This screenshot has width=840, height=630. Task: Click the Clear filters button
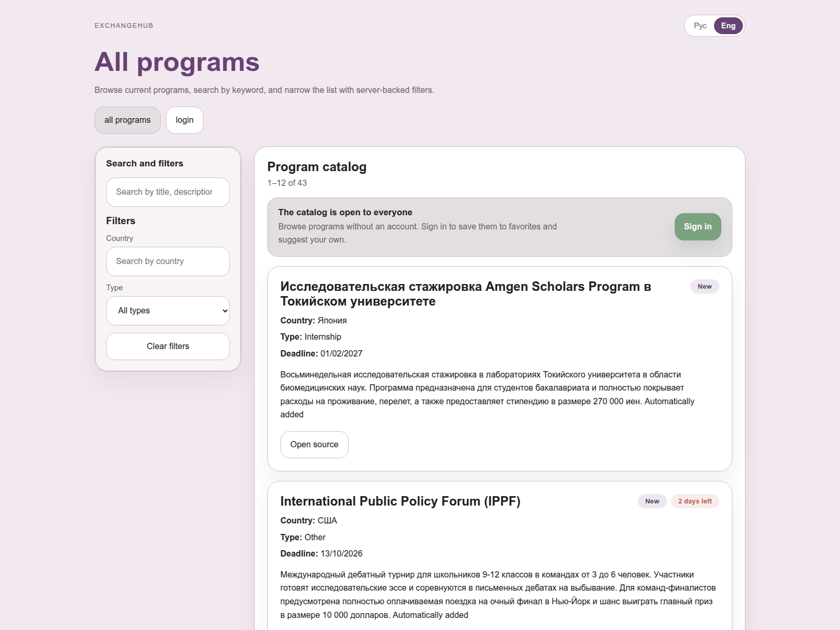coord(168,346)
